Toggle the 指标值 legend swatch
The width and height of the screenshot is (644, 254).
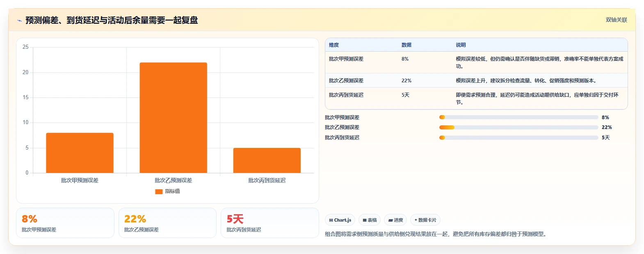coord(159,191)
